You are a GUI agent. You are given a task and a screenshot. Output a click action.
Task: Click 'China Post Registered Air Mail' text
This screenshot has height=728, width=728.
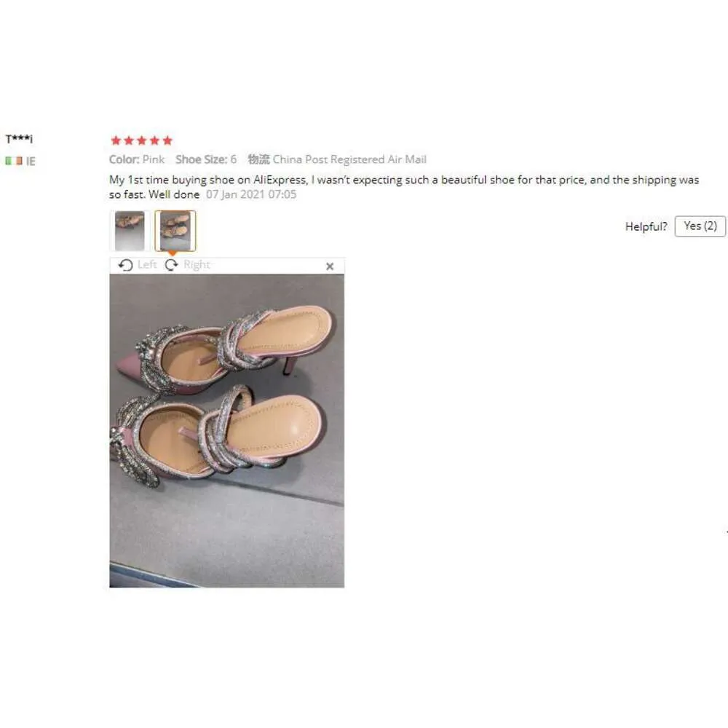[x=349, y=159]
